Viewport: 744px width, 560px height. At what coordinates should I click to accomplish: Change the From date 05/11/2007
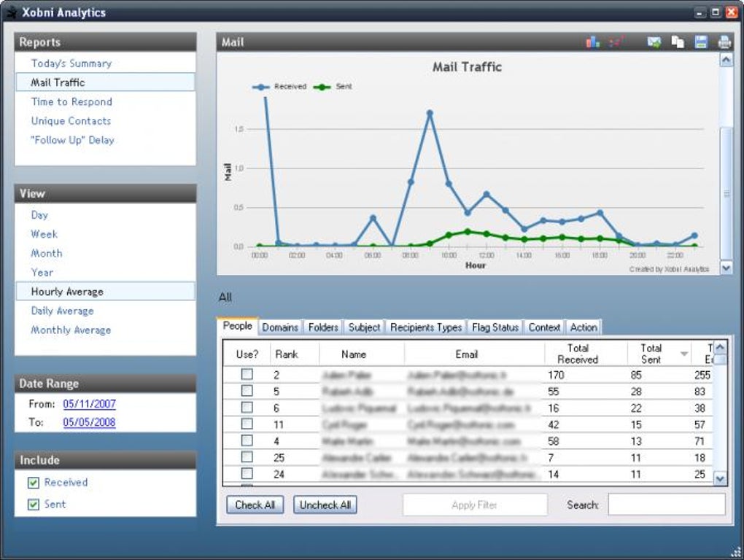click(x=89, y=404)
